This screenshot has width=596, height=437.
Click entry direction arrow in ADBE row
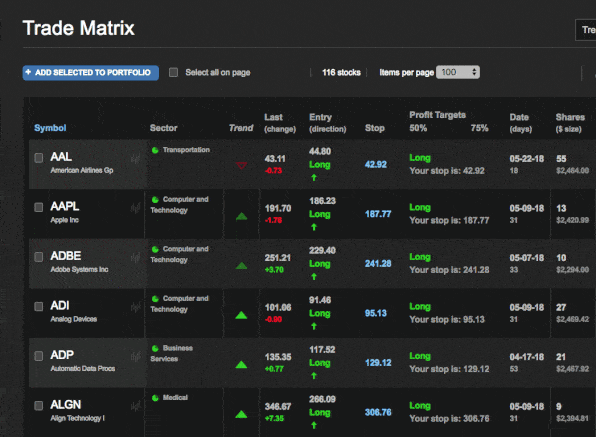click(x=314, y=277)
